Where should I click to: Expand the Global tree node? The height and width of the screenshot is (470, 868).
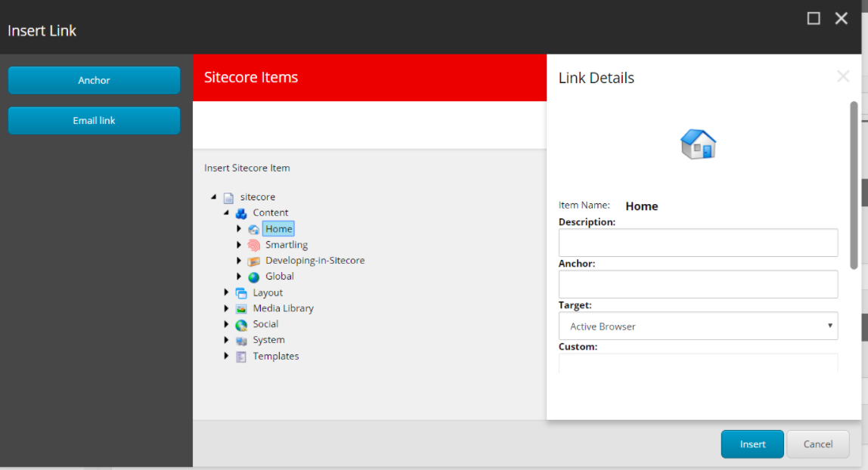(239, 276)
